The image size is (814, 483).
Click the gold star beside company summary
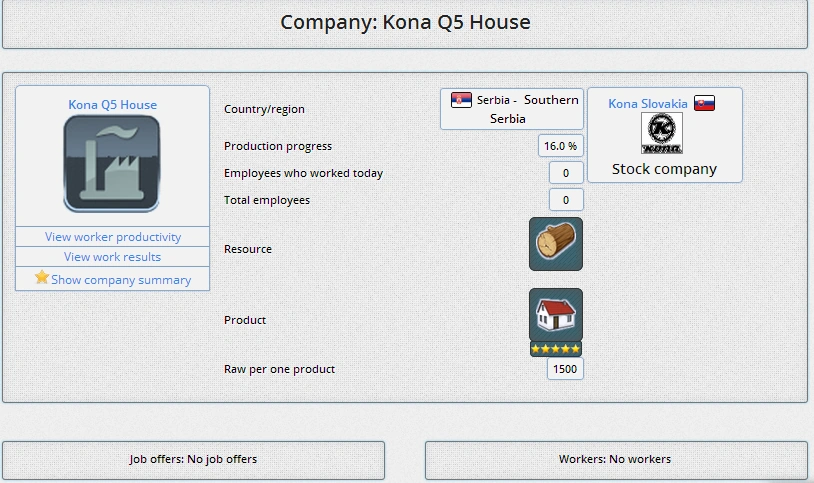[42, 278]
